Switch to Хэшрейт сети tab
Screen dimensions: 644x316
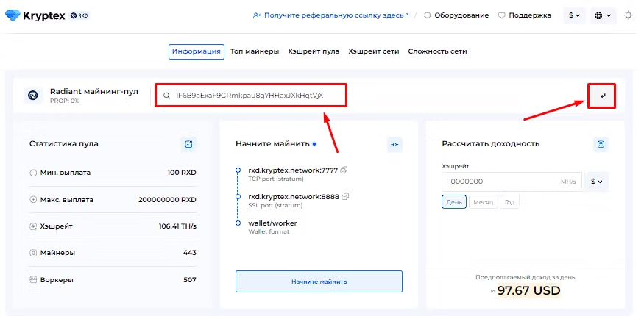[374, 51]
